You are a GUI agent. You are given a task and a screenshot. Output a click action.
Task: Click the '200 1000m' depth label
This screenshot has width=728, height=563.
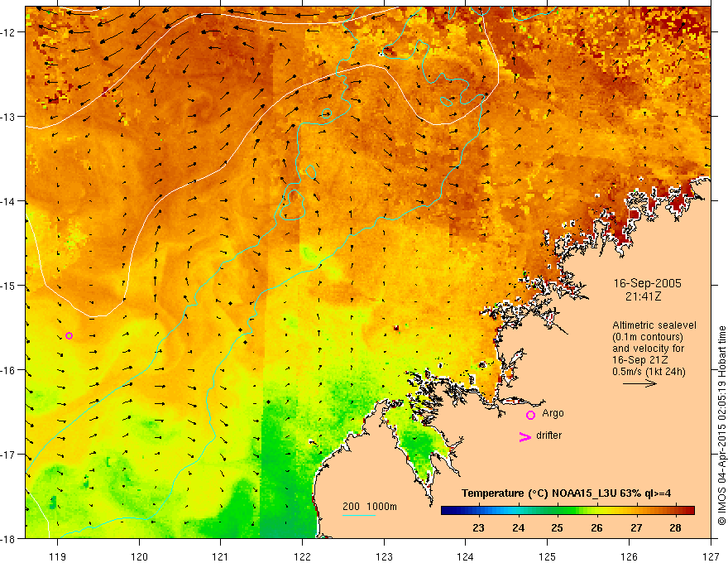point(370,507)
